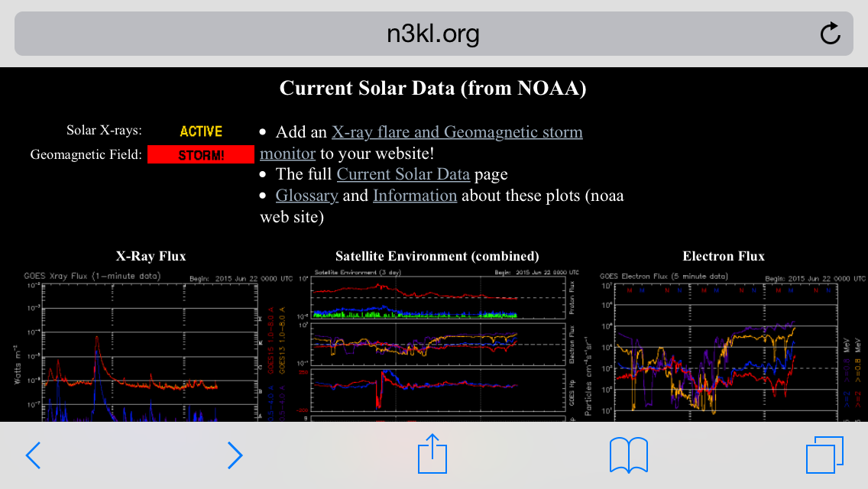Go forward to the next page
This screenshot has width=868, height=489.
coord(235,455)
